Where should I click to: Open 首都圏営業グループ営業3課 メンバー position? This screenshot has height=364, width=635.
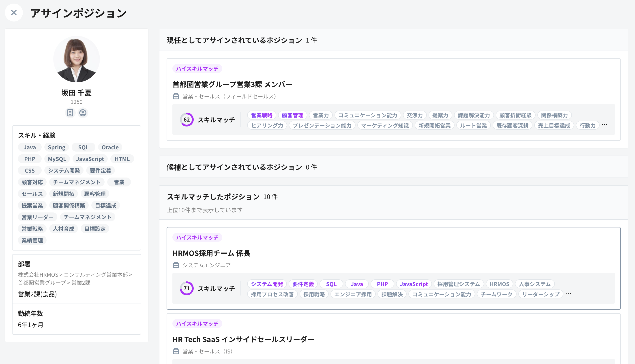(232, 84)
